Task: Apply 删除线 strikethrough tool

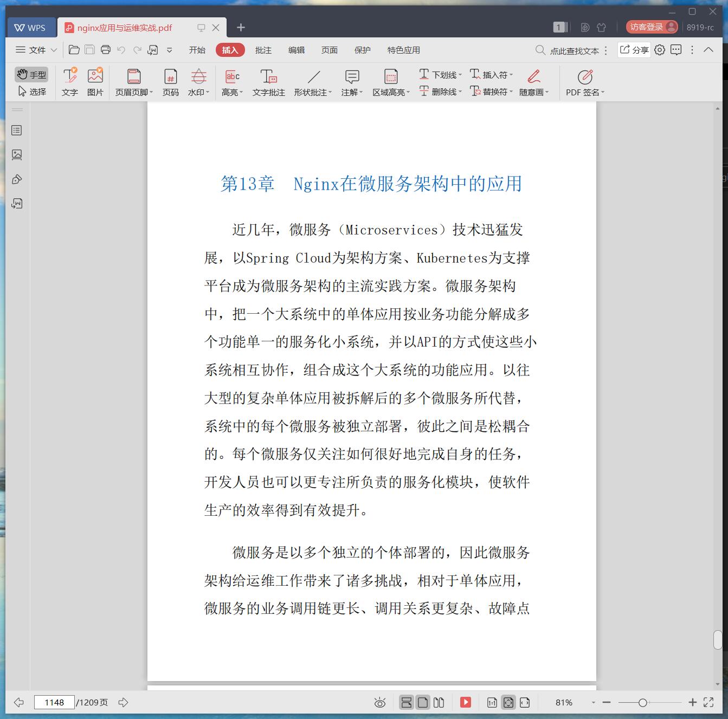Action: (440, 92)
